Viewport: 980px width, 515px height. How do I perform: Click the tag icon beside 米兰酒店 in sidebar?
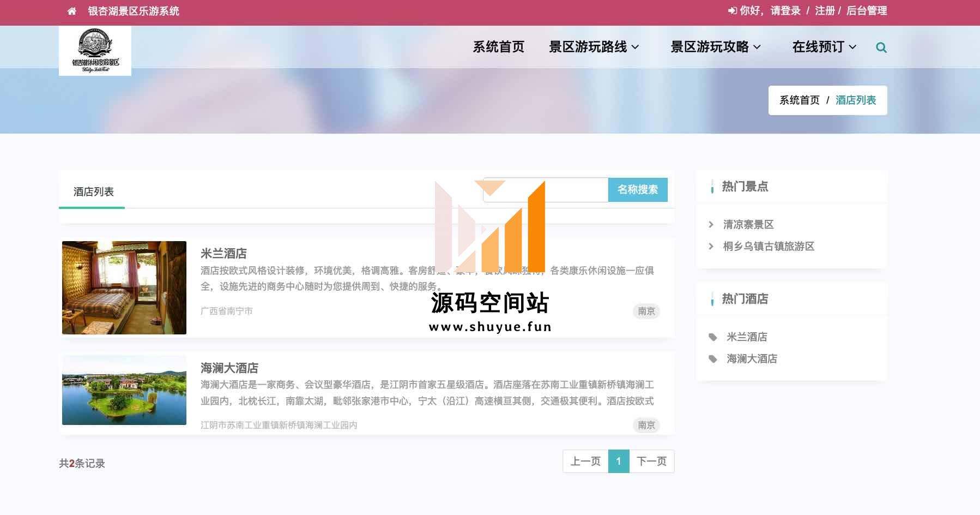pos(712,337)
